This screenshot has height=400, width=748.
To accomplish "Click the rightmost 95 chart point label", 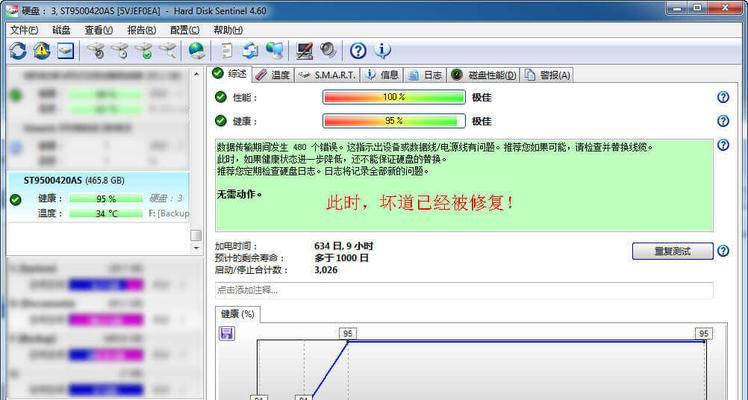I will click(x=704, y=333).
